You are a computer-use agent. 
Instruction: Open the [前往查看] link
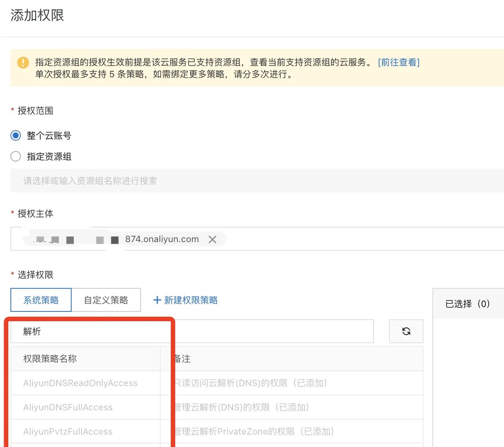pyautogui.click(x=398, y=62)
